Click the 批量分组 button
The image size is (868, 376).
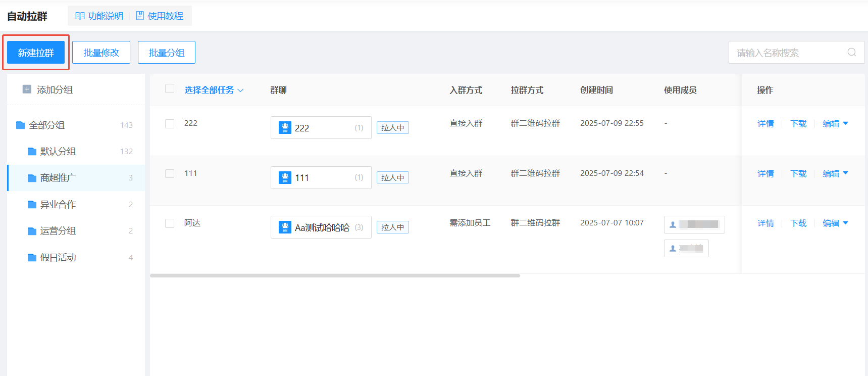pos(167,53)
